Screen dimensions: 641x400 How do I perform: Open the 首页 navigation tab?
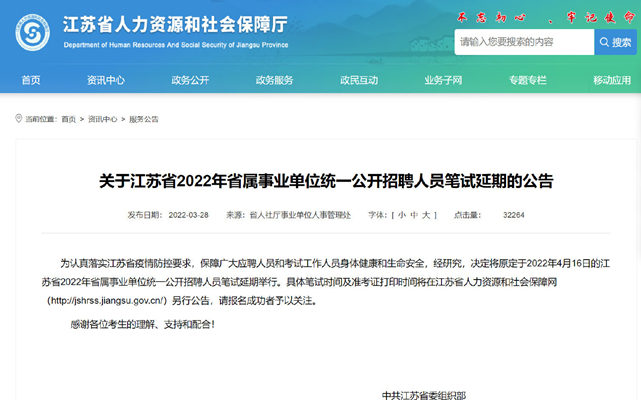[x=31, y=80]
